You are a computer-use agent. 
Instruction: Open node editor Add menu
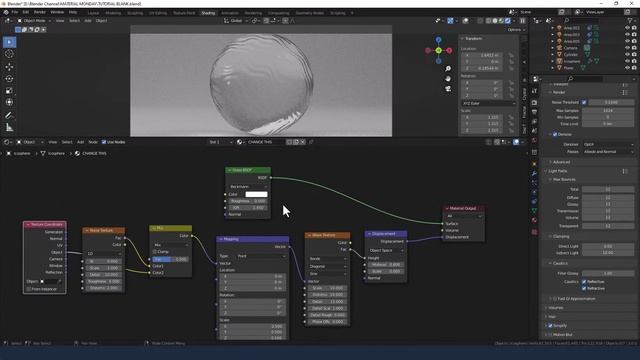point(80,142)
